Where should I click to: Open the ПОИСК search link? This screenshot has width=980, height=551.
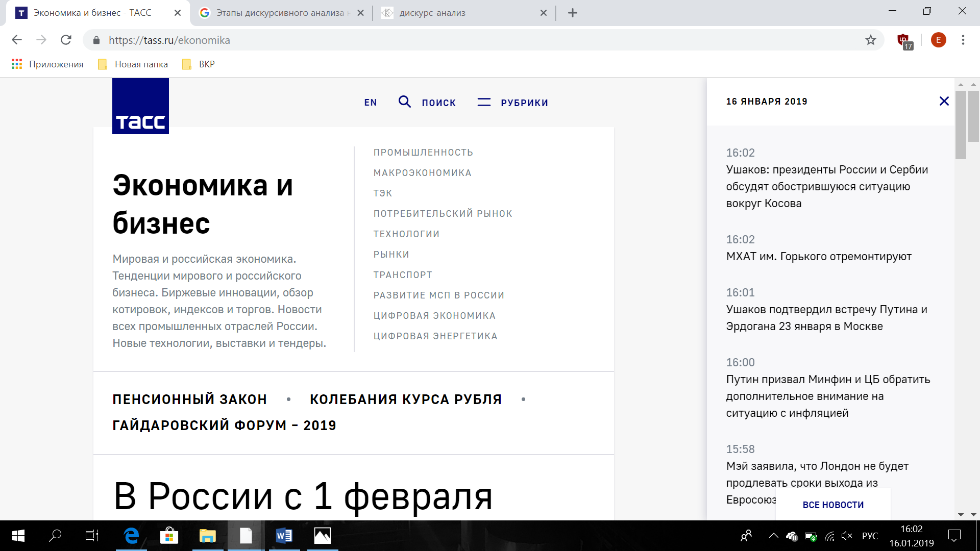pos(439,103)
